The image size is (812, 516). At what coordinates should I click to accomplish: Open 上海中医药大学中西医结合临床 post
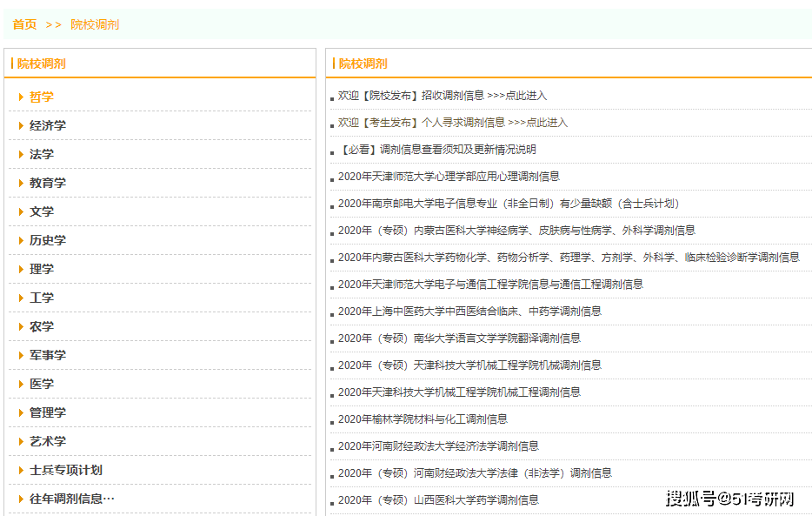[469, 312]
